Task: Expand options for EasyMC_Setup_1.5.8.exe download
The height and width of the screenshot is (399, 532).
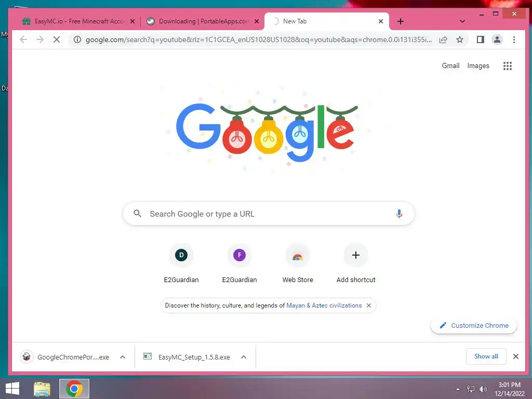Action: (x=244, y=357)
